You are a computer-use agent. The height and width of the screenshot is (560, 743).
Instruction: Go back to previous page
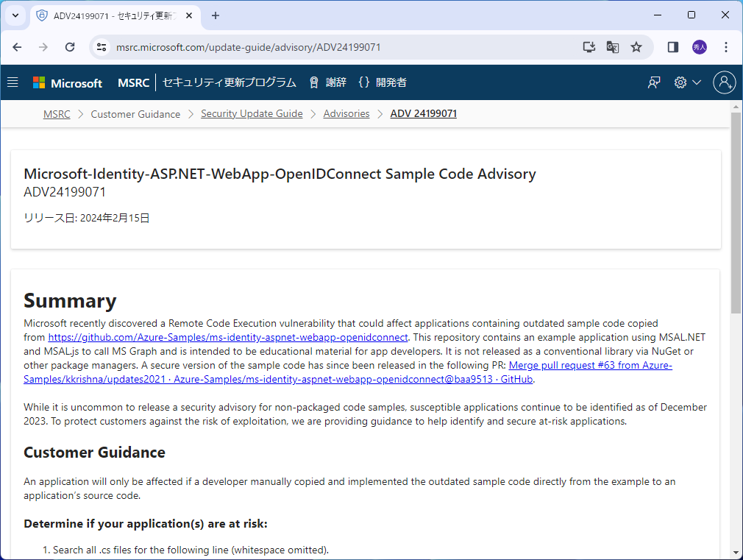[x=17, y=47]
